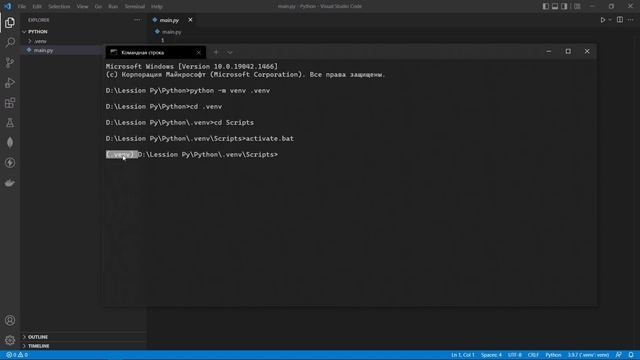Click line number 1 in editor

pyautogui.click(x=162, y=40)
